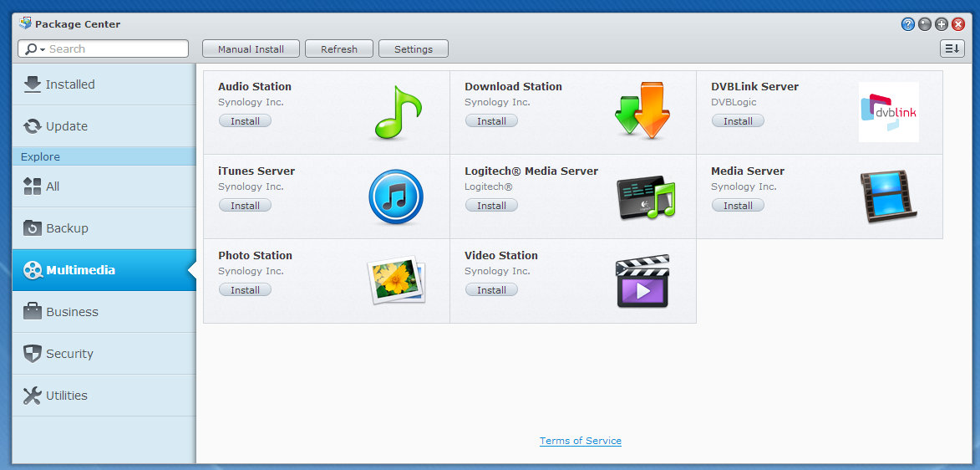
Task: Switch to the Update section
Action: (104, 125)
